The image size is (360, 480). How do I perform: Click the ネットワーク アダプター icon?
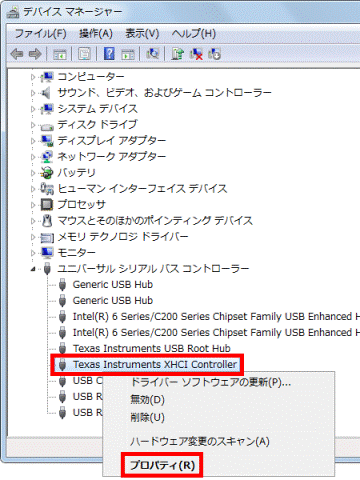[47, 157]
